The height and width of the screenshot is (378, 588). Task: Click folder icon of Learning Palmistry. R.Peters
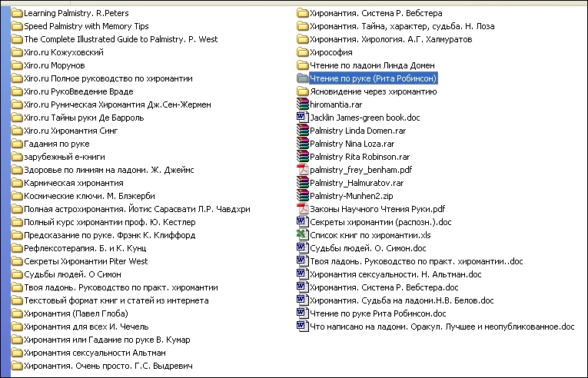[x=16, y=13]
